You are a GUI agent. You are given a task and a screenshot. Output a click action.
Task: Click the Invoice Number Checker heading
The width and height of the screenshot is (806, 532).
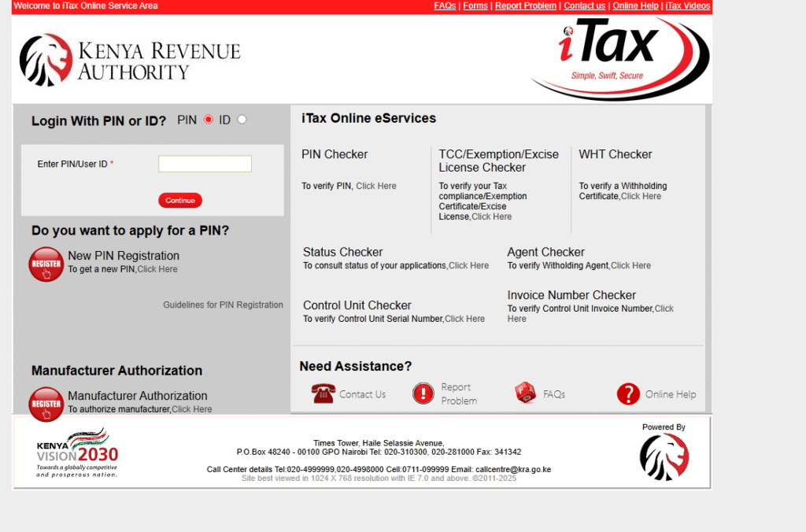click(571, 295)
